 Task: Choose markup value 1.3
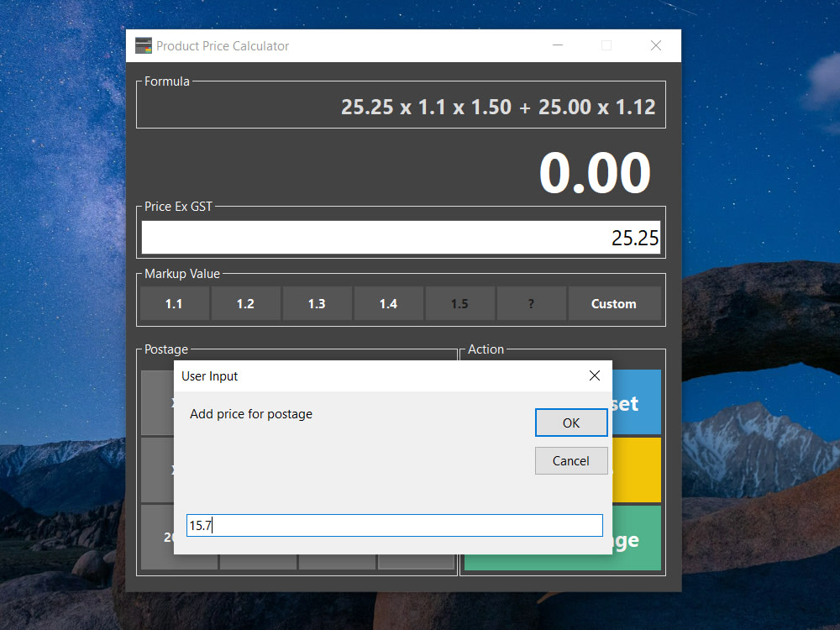click(x=317, y=304)
